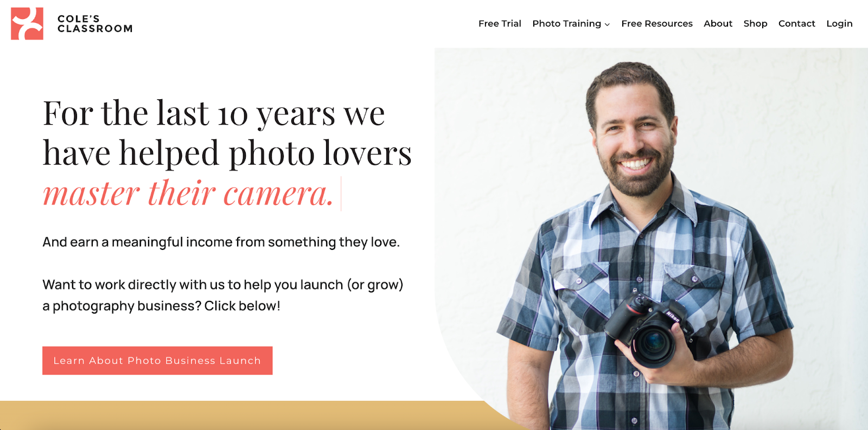Go to Free Resources

[x=657, y=23]
